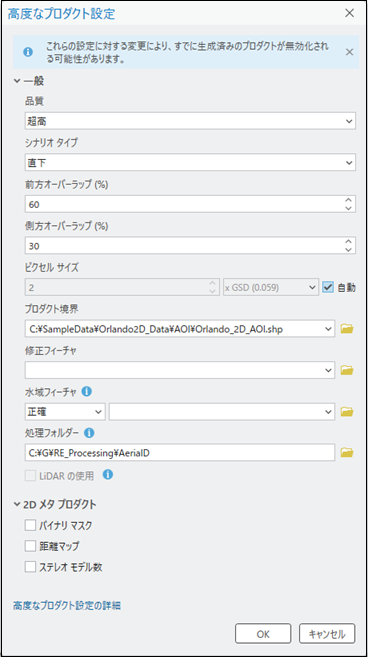
Task: Click OK to apply settings
Action: pyautogui.click(x=263, y=634)
